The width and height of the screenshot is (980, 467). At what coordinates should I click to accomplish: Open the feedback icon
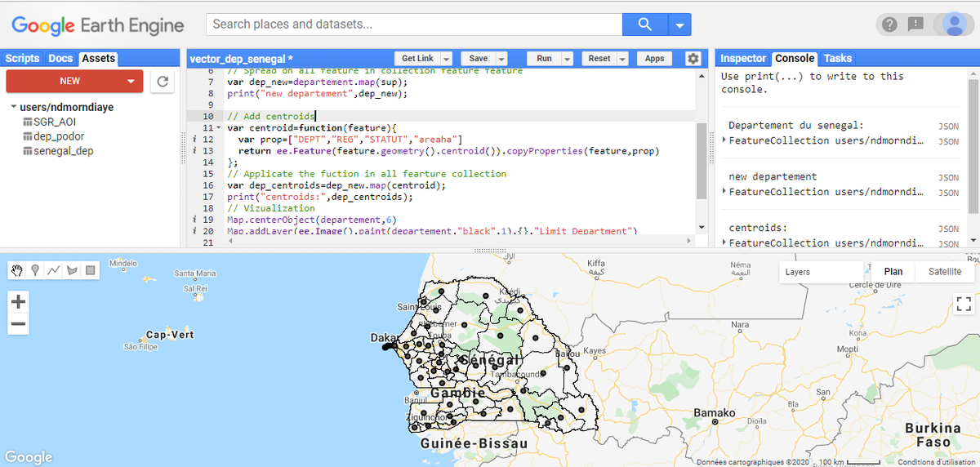[x=915, y=24]
